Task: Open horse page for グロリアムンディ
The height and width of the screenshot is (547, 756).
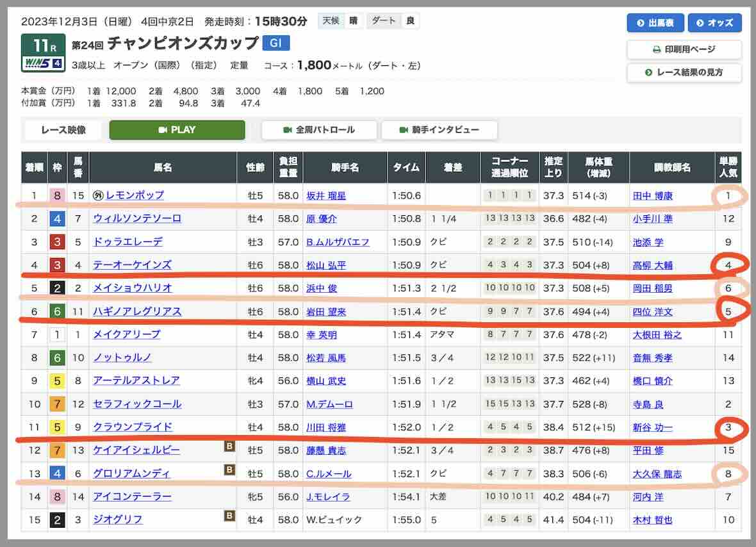Action: pyautogui.click(x=131, y=473)
